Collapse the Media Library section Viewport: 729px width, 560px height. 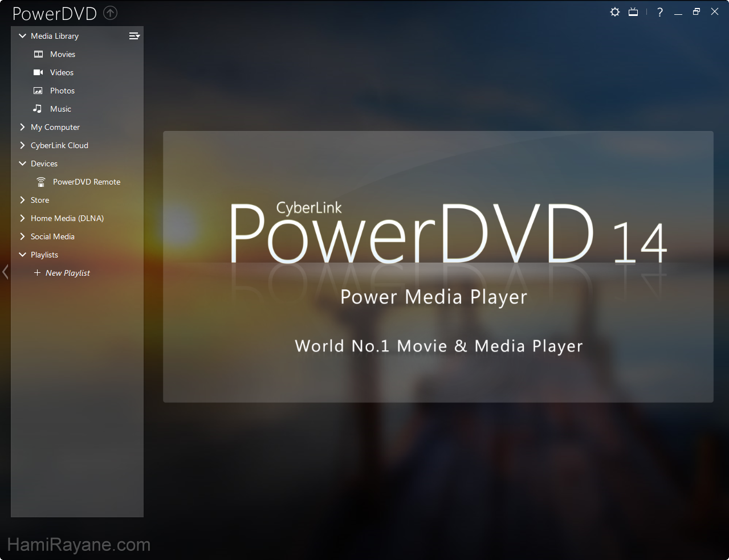click(x=23, y=36)
